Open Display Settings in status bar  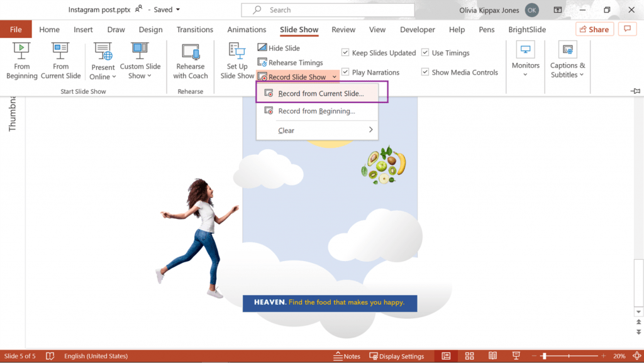click(397, 356)
